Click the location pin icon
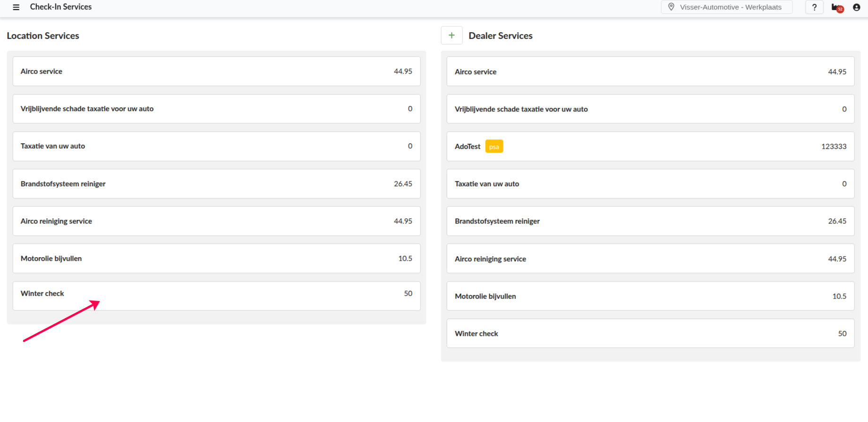This screenshot has height=422, width=868. 671,7
